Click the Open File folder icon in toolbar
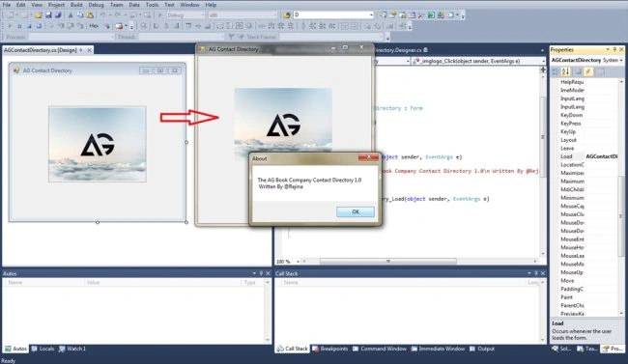The height and width of the screenshot is (364, 628). pyautogui.click(x=39, y=15)
